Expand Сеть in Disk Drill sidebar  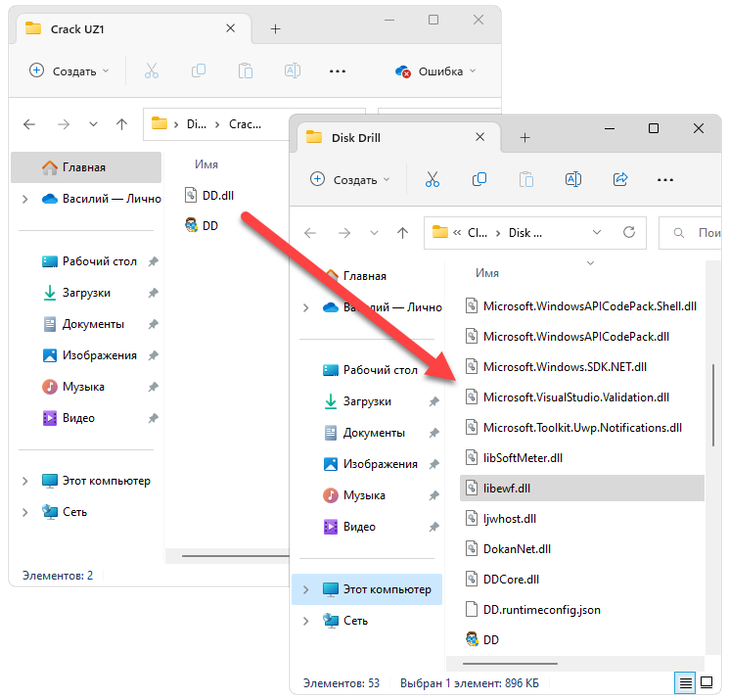(305, 621)
